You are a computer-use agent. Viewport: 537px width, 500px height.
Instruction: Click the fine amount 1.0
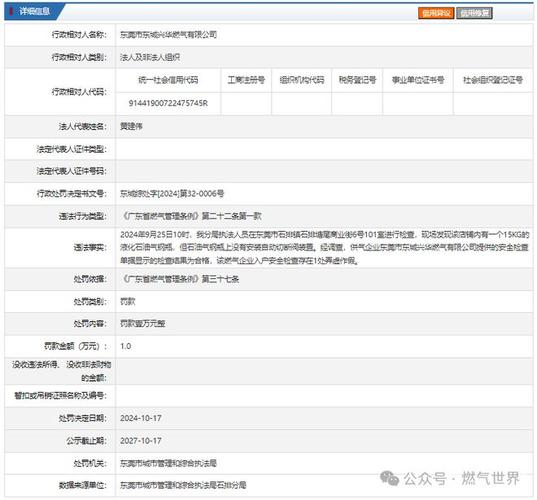click(x=126, y=346)
